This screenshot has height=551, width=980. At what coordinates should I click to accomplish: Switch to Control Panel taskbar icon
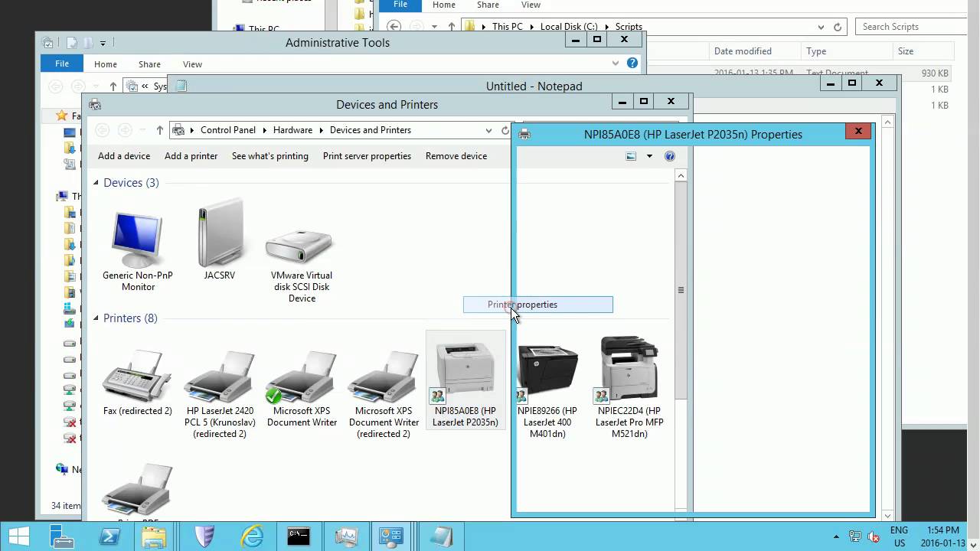393,536
